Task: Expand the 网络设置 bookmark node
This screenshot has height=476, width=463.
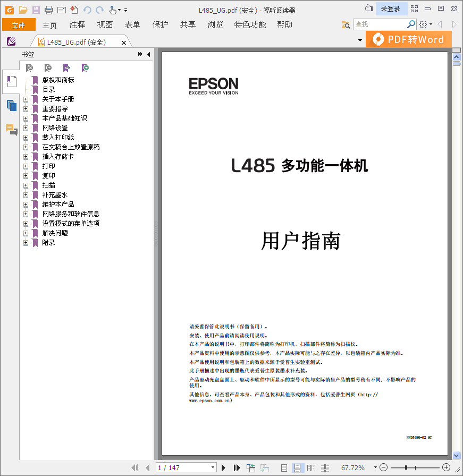Action: click(x=26, y=128)
